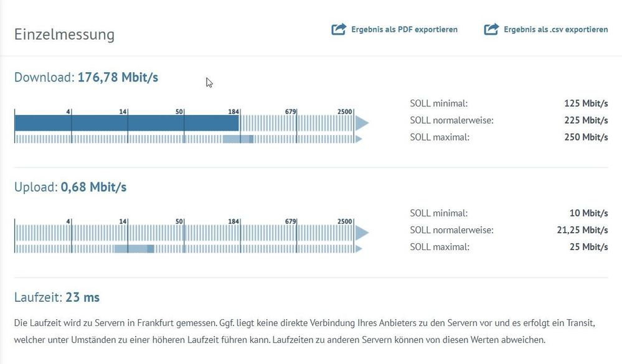Click the SOLL minimal value 125 Mbit/s
The height and width of the screenshot is (364, 622).
pyautogui.click(x=586, y=103)
